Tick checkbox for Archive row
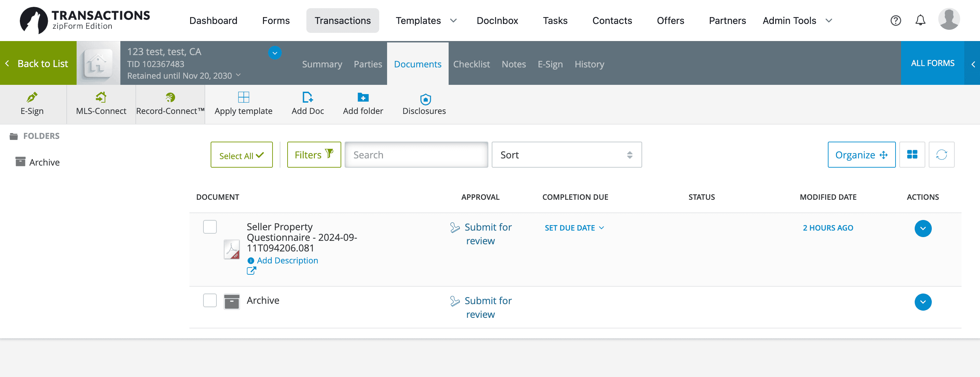980x377 pixels. pyautogui.click(x=210, y=300)
